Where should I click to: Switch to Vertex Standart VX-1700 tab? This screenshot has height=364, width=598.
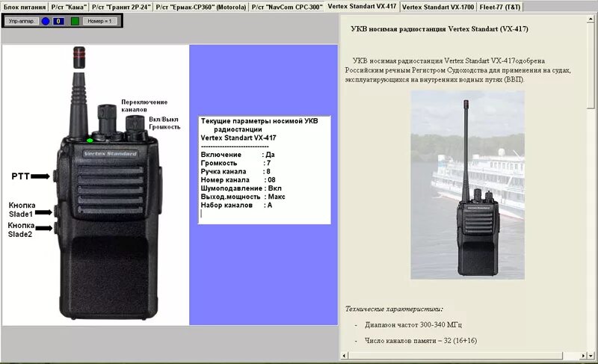pos(438,7)
